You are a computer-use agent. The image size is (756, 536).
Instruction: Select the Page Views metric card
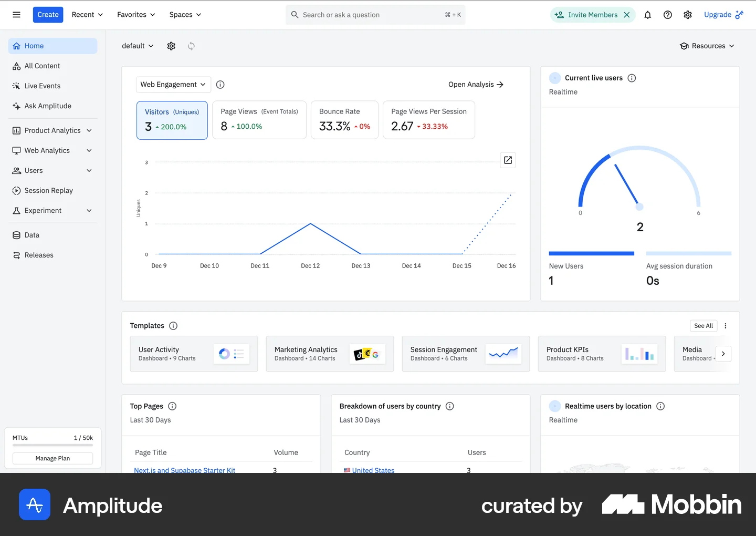(259, 120)
